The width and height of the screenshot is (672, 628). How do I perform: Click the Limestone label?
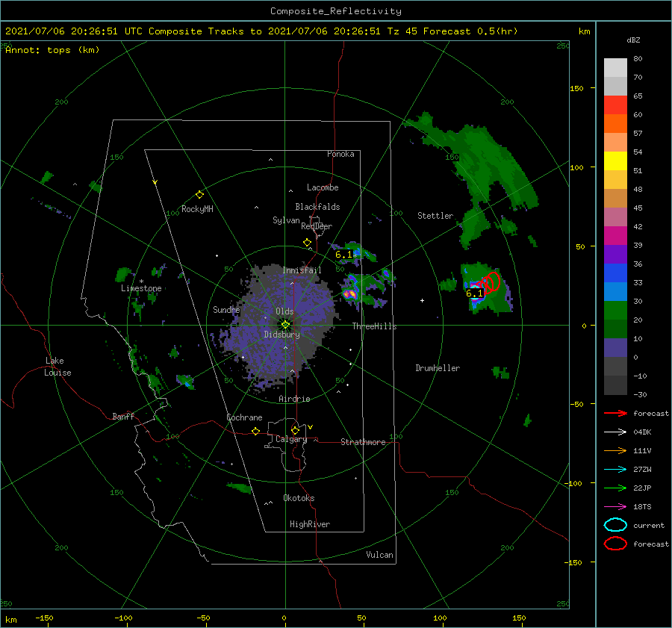tap(141, 288)
